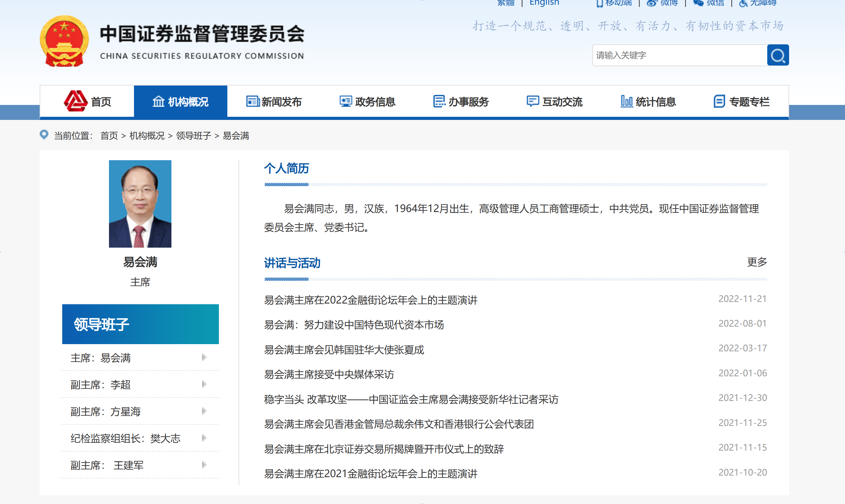This screenshot has width=845, height=504.
Task: Open 2021金融街论坛年会主题演讲 article
Action: click(x=371, y=473)
